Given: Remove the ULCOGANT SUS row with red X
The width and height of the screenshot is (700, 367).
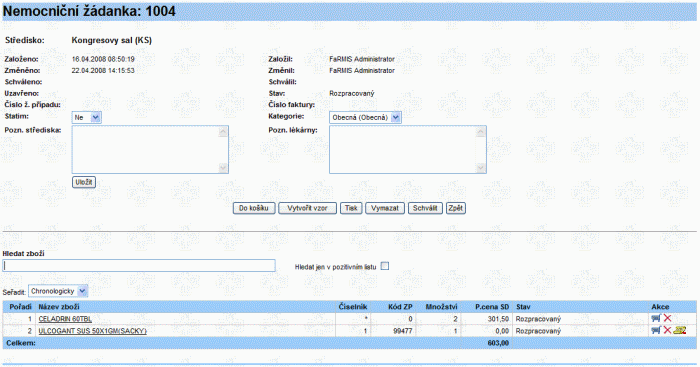Looking at the screenshot, I should [667, 330].
